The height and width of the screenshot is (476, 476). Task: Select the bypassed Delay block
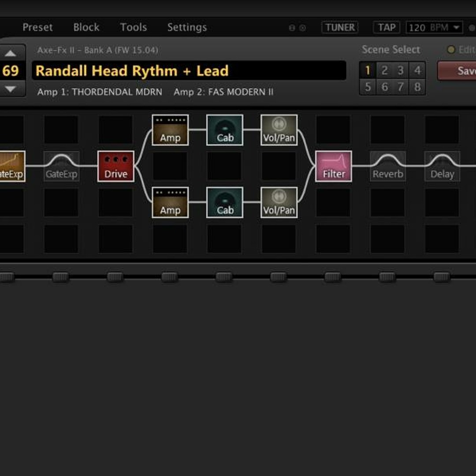pos(443,166)
